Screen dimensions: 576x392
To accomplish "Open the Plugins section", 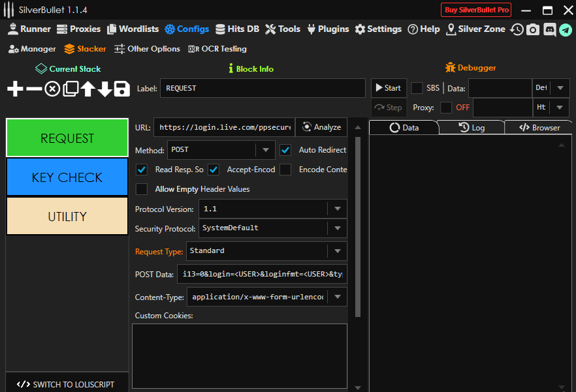I will point(328,29).
